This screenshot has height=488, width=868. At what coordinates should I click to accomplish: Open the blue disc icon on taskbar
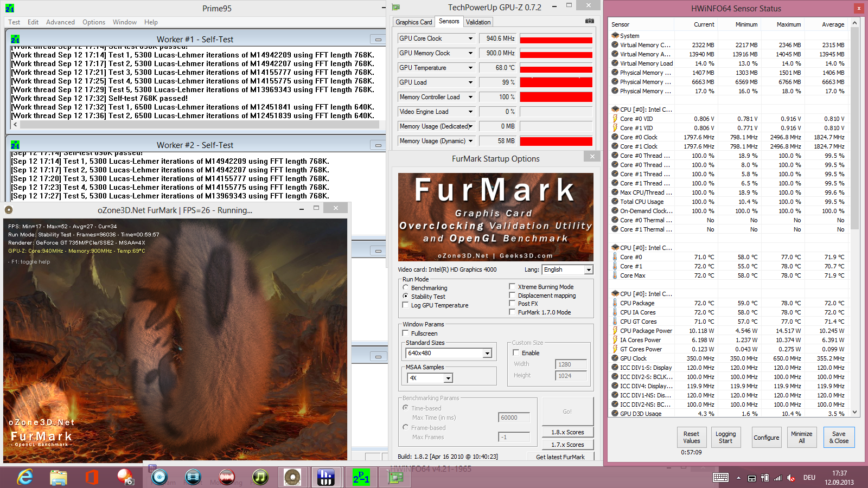pos(159,477)
